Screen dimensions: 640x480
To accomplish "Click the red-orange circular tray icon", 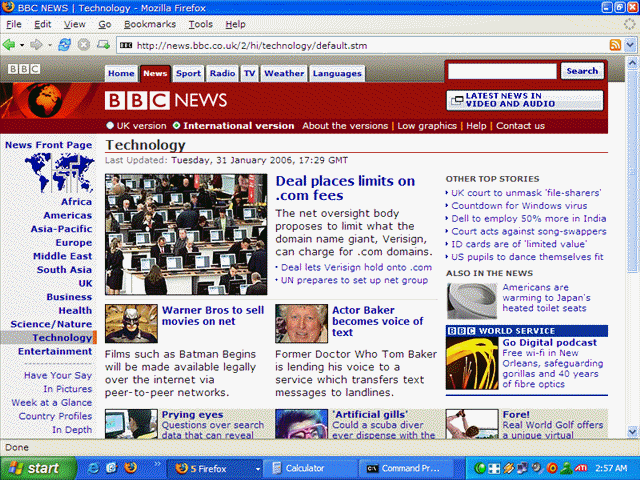I will tap(552, 468).
